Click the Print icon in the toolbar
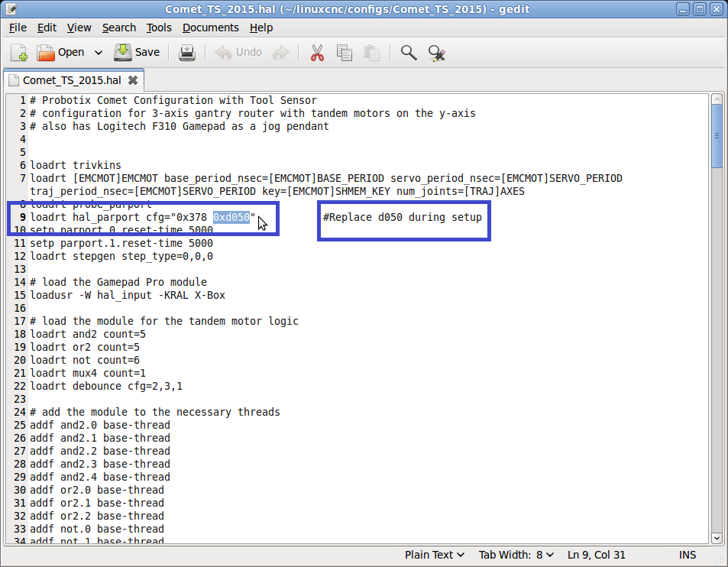Viewport: 728px width, 567px height. coord(187,53)
